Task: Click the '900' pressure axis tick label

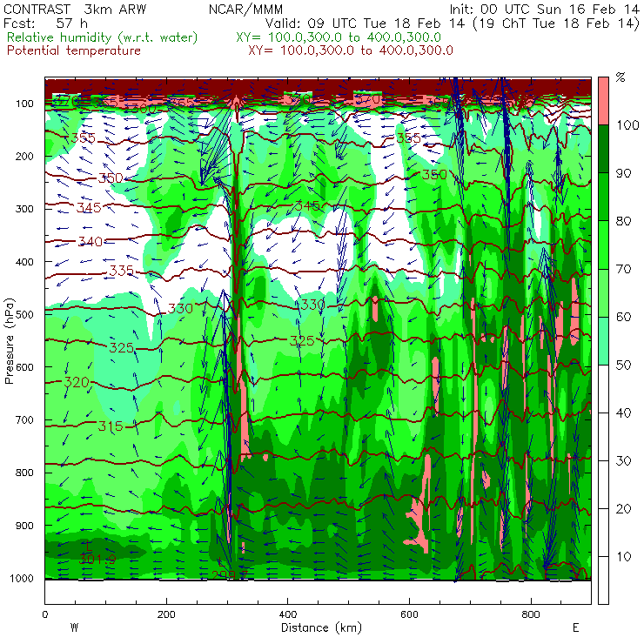Action: click(x=25, y=526)
